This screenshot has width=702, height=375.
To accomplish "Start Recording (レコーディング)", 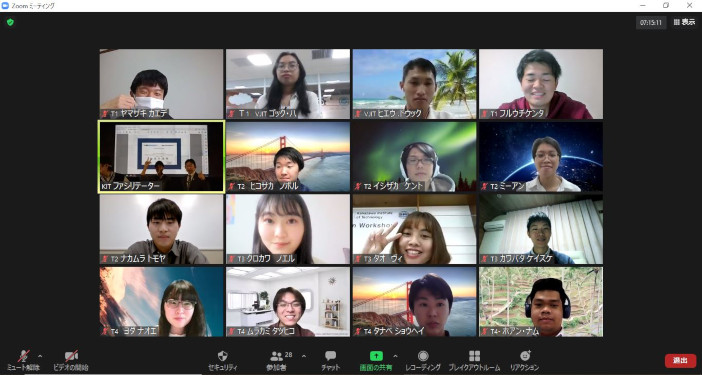I will click(423, 356).
